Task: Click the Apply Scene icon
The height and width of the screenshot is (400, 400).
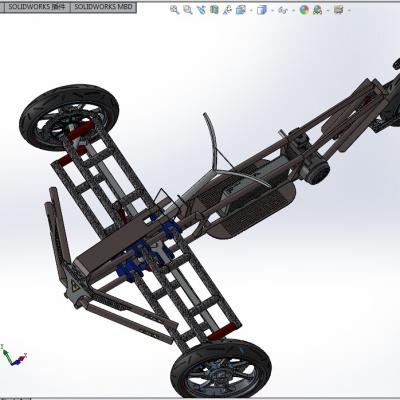Action: pos(317,10)
